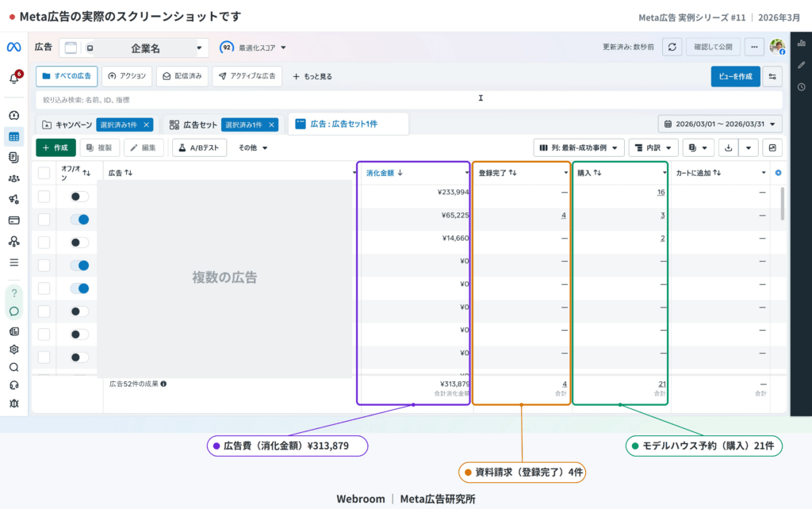
Task: Click the view filter settings sliders icon
Action: pyautogui.click(x=772, y=77)
